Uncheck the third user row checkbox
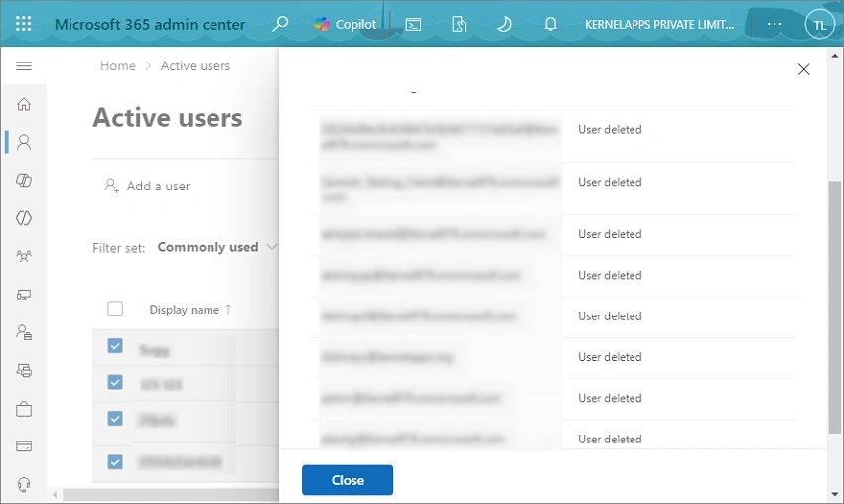The image size is (844, 504). tap(115, 419)
